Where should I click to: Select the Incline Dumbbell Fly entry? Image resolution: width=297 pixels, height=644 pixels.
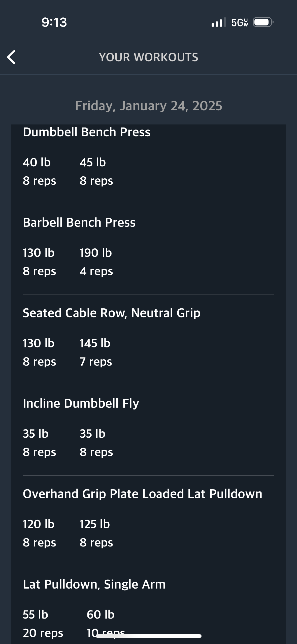pyautogui.click(x=81, y=403)
